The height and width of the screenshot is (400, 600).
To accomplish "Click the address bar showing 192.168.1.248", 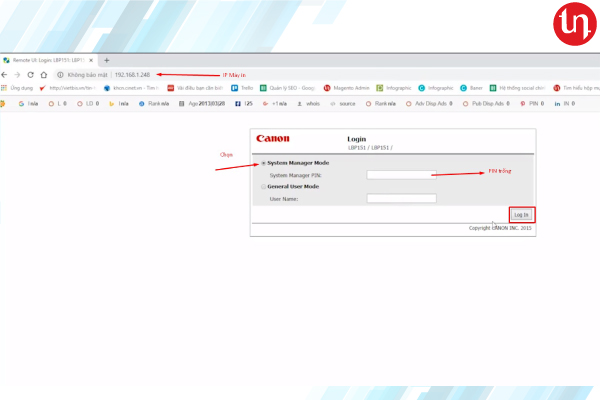I will 132,75.
